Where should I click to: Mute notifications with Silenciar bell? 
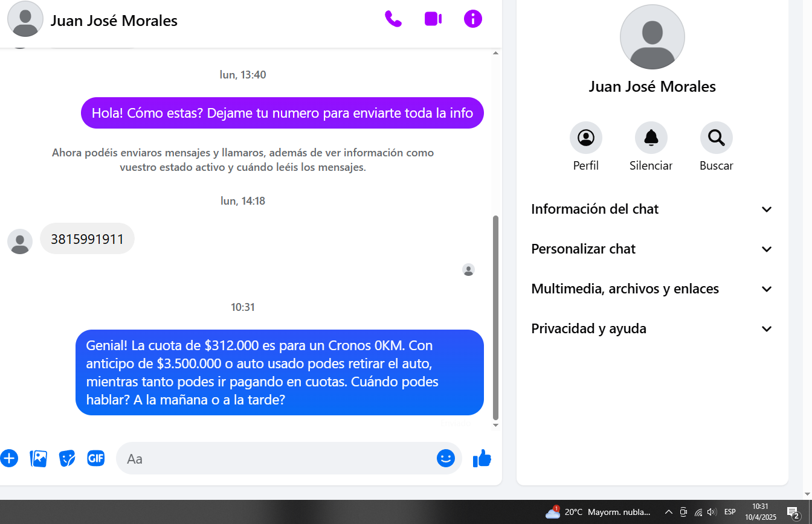pos(651,138)
